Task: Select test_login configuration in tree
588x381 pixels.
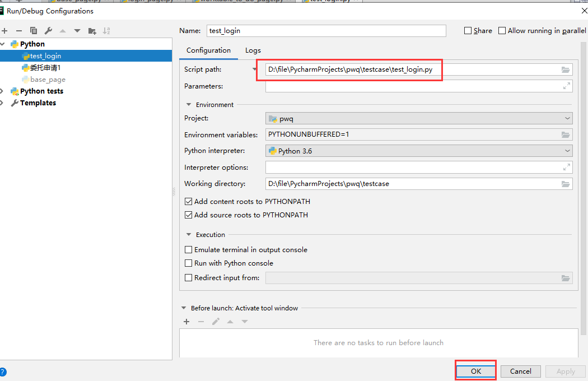Action: tap(86, 56)
